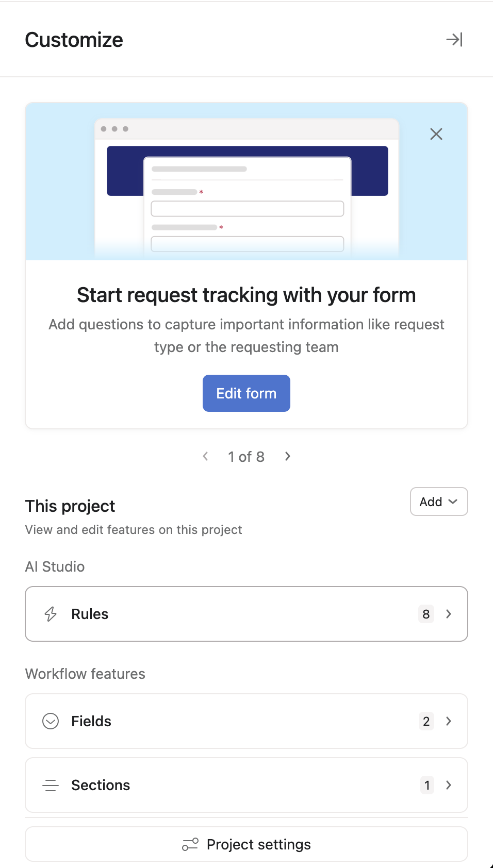The image size is (493, 868).
Task: Open the Rules item label
Action: click(x=90, y=614)
